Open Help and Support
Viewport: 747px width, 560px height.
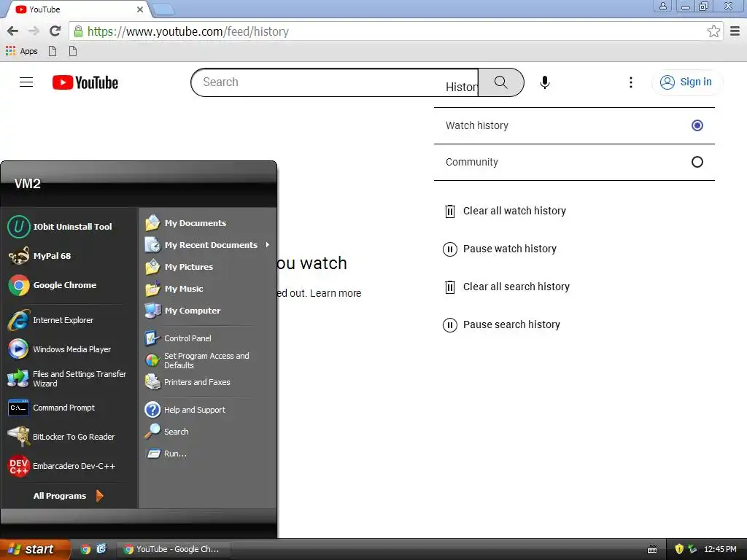coord(185,410)
